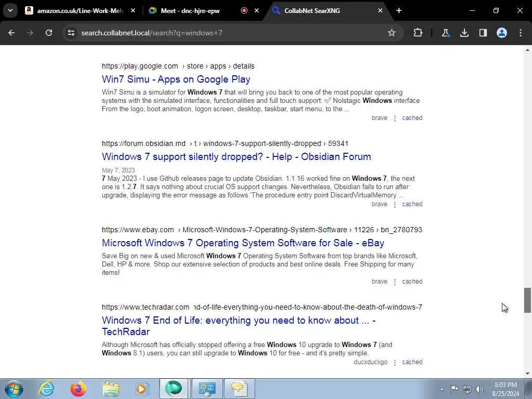
Task: Bookmark this page with the star
Action: pyautogui.click(x=392, y=33)
